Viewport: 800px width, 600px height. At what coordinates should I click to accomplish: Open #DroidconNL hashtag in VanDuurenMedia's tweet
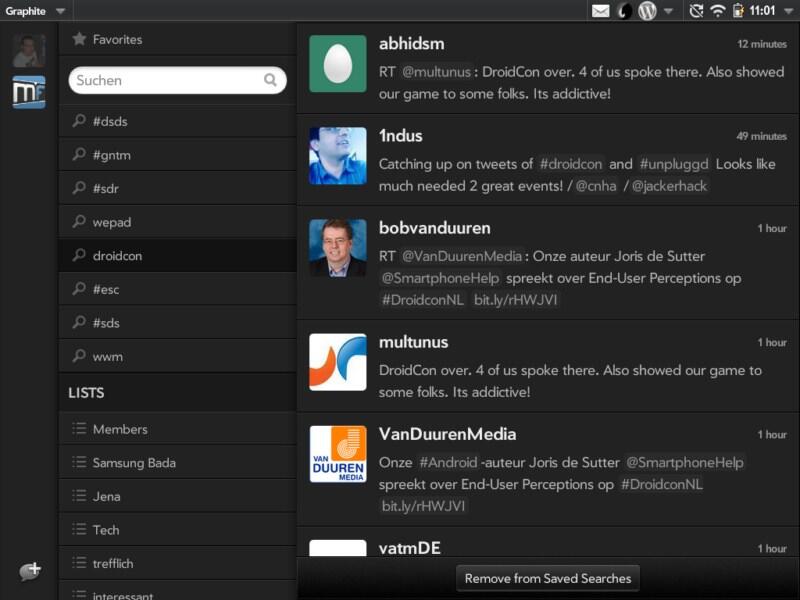(x=662, y=485)
